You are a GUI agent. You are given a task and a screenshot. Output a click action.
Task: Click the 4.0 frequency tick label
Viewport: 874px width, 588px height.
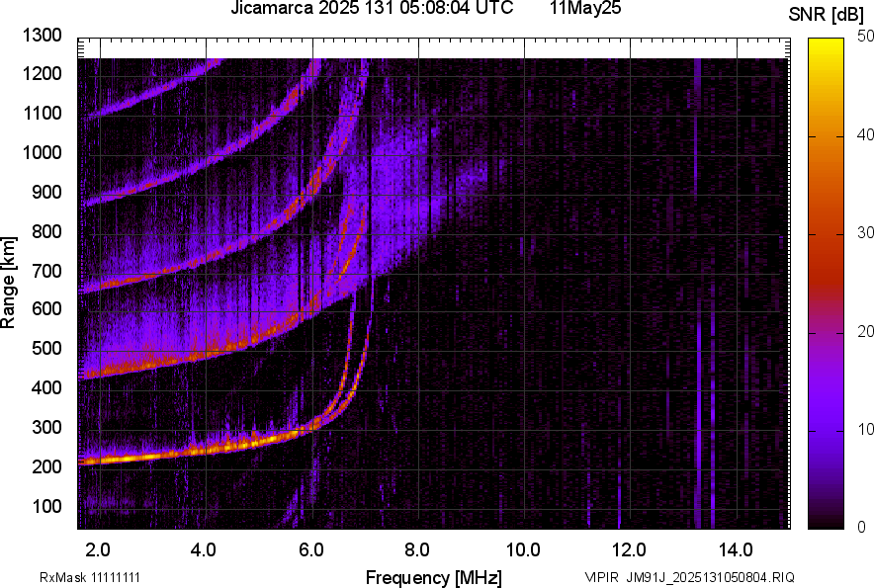click(x=204, y=550)
